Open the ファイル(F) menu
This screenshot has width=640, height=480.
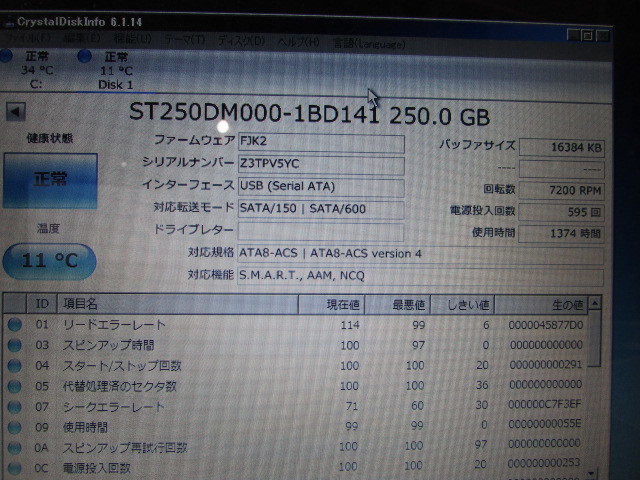pos(29,39)
